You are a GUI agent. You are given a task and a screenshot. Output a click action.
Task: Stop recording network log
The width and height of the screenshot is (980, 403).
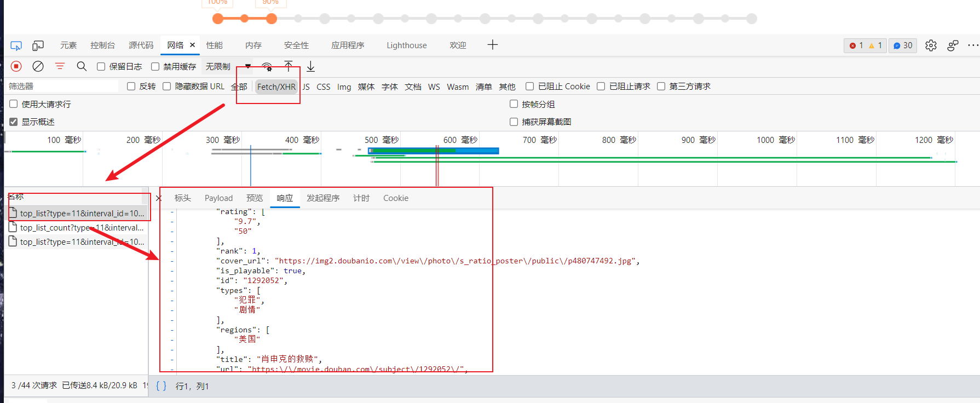(x=16, y=66)
